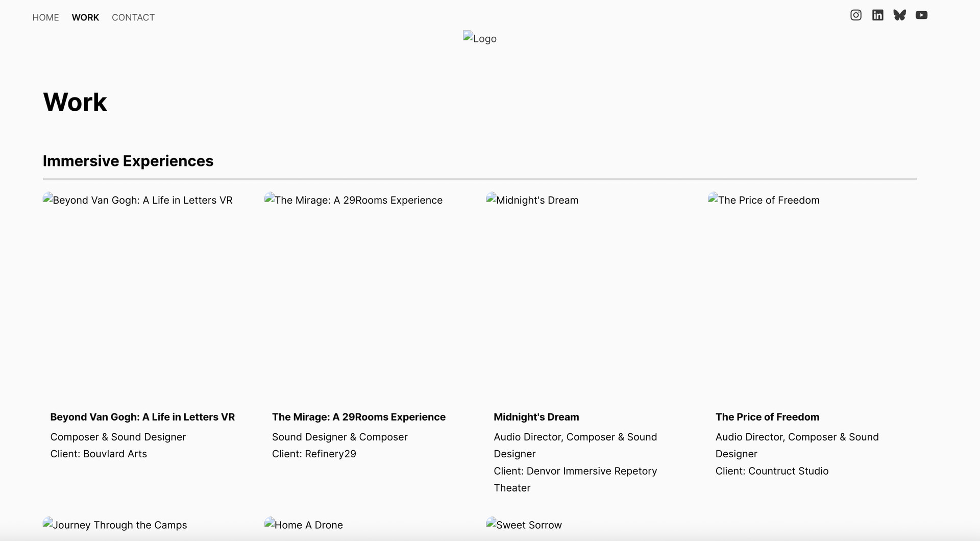Select the WORK nav item

(x=85, y=17)
